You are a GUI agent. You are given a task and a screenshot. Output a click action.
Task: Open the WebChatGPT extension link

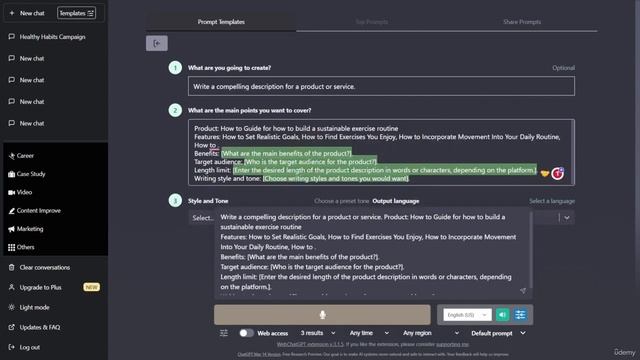pyautogui.click(x=310, y=344)
